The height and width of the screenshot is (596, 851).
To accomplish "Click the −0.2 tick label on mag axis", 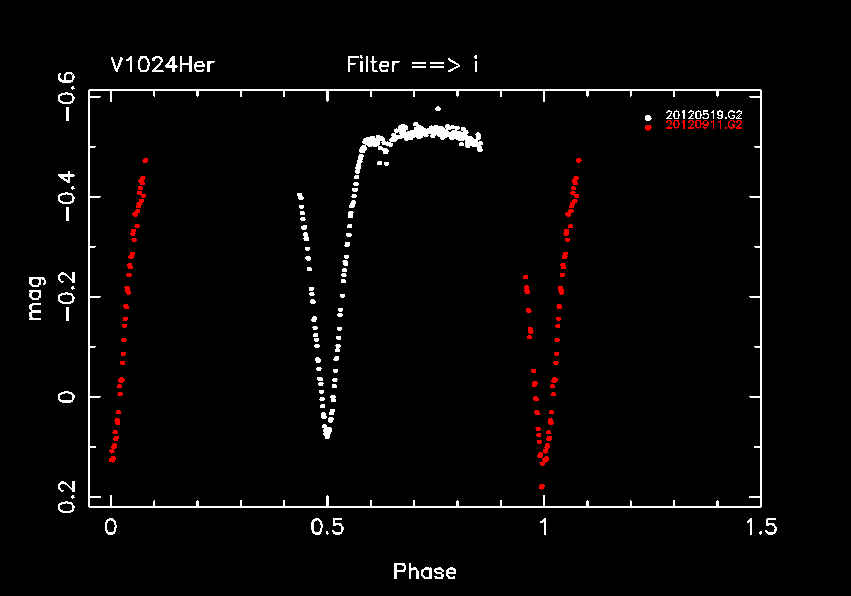I will tap(67, 298).
